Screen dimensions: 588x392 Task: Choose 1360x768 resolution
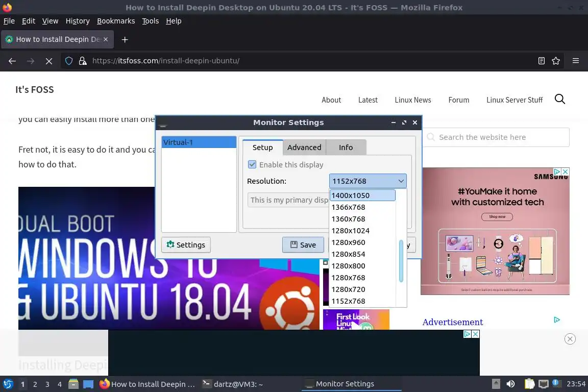362,218
